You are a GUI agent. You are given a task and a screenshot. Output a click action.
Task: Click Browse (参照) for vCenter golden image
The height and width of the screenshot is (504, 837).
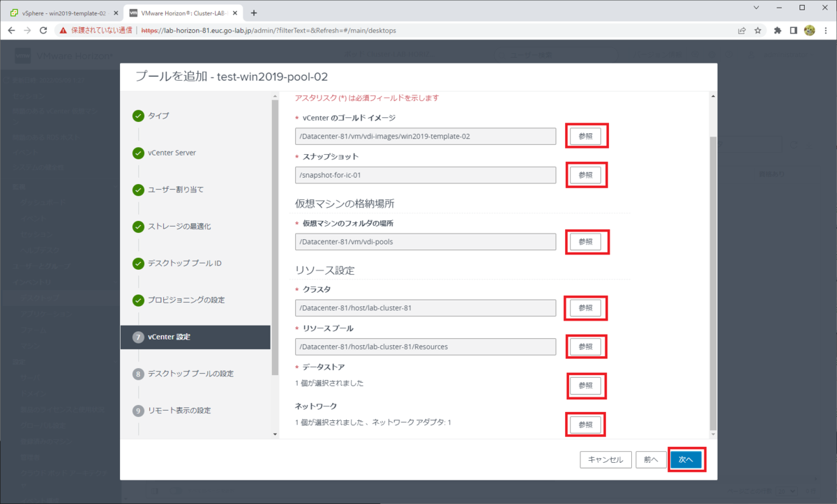click(585, 136)
